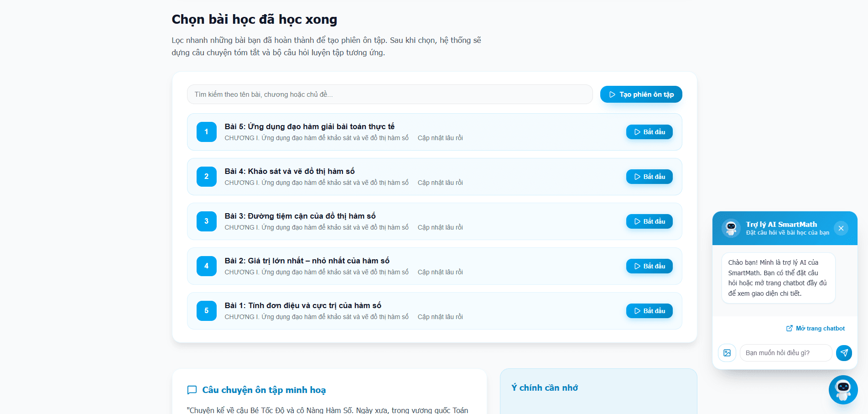868x414 pixels.
Task: Click the external-link icon beside Mở trang chatbot
Action: point(789,328)
